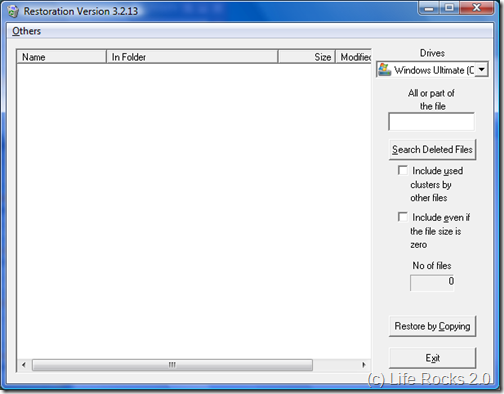
Task: Click the horizontal scrollbar left arrow
Action: tap(24, 365)
